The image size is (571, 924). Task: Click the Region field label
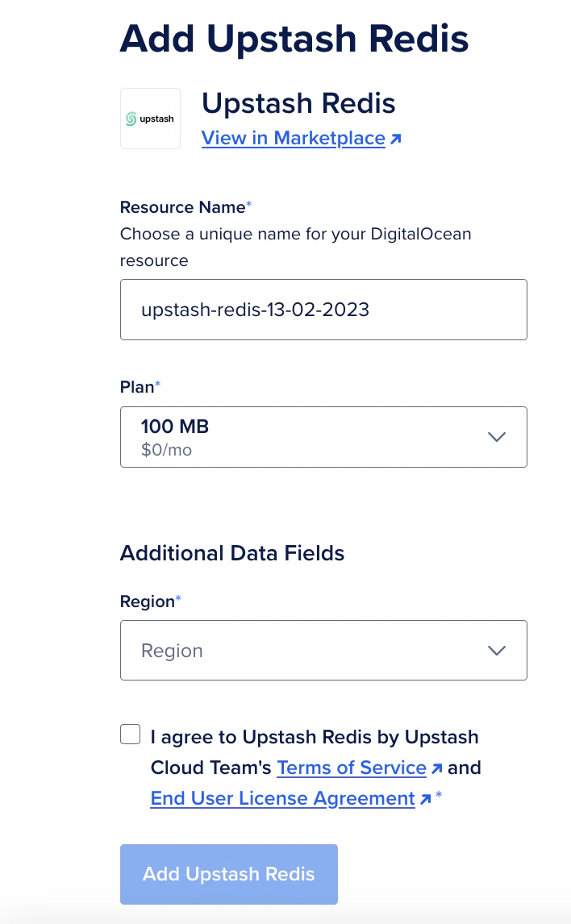[x=148, y=601]
